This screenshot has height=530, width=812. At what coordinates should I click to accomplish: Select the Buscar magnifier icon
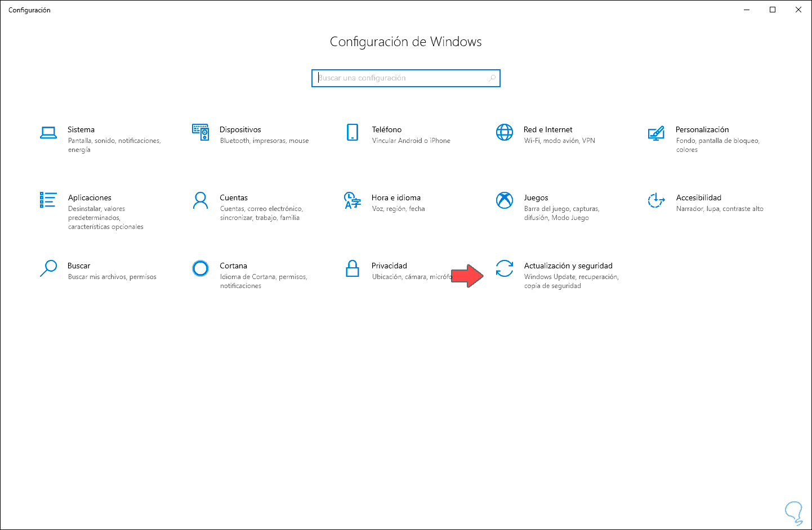[48, 269]
